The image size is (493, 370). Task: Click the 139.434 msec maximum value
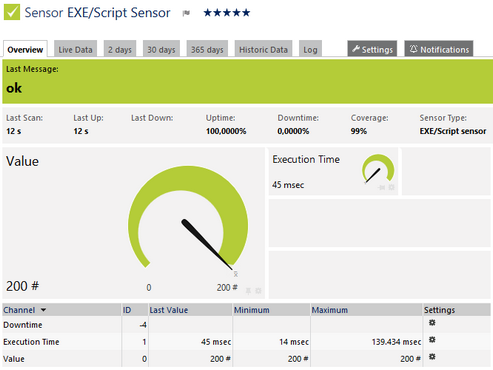[x=396, y=342]
